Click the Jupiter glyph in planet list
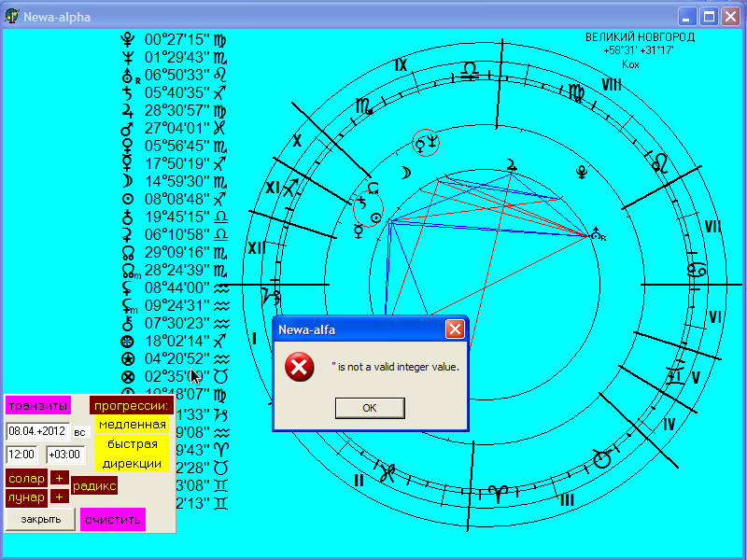 click(x=128, y=110)
